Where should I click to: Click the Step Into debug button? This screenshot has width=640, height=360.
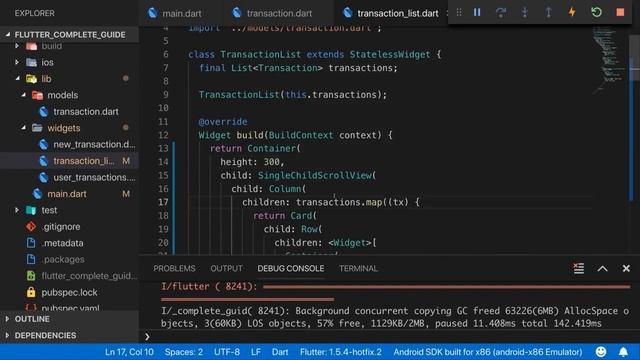pos(524,13)
